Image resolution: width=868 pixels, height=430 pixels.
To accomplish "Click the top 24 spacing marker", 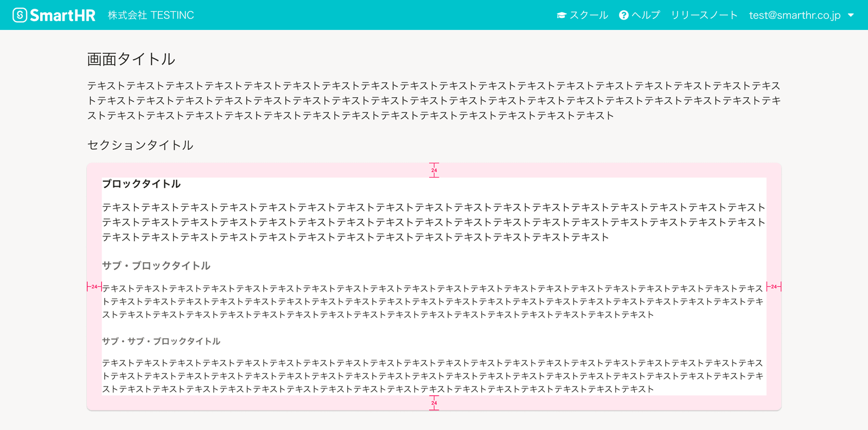I will tap(434, 170).
